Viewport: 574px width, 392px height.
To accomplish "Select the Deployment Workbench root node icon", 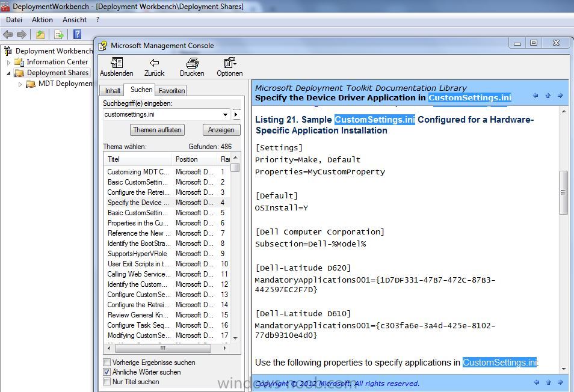I will (8, 51).
